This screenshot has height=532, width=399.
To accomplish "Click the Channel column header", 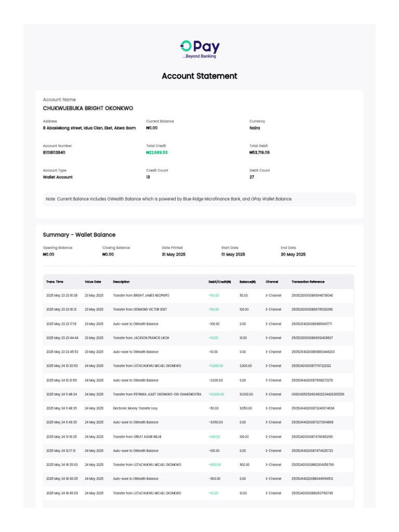I will [272, 282].
